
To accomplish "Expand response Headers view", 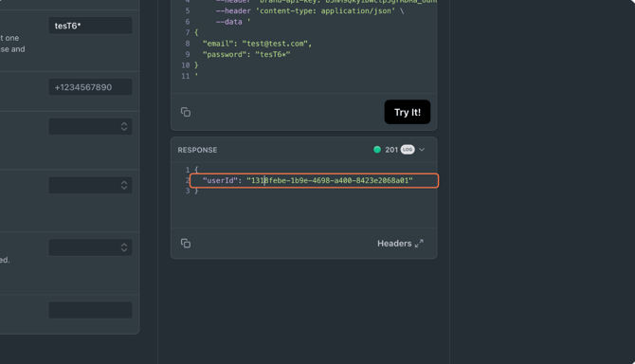I will pyautogui.click(x=400, y=244).
